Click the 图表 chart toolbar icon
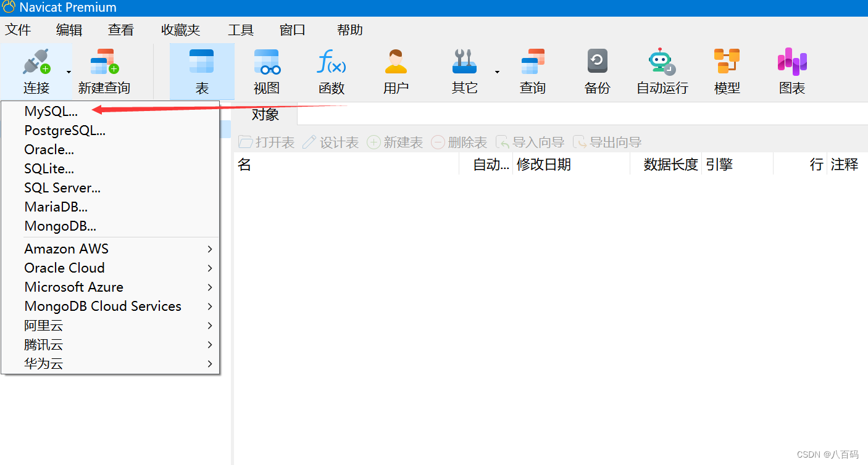Image resolution: width=868 pixels, height=465 pixels. (792, 62)
